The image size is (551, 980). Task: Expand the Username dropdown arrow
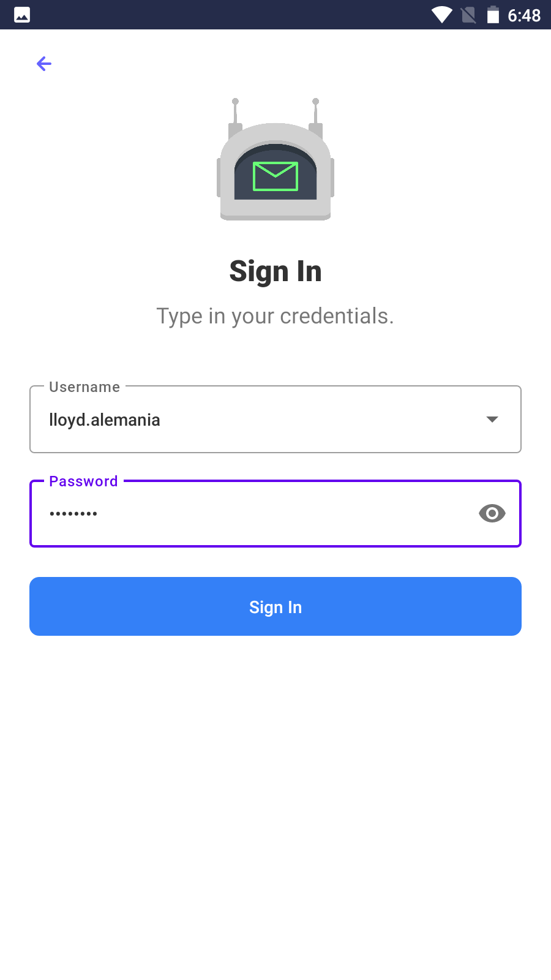pos(492,420)
